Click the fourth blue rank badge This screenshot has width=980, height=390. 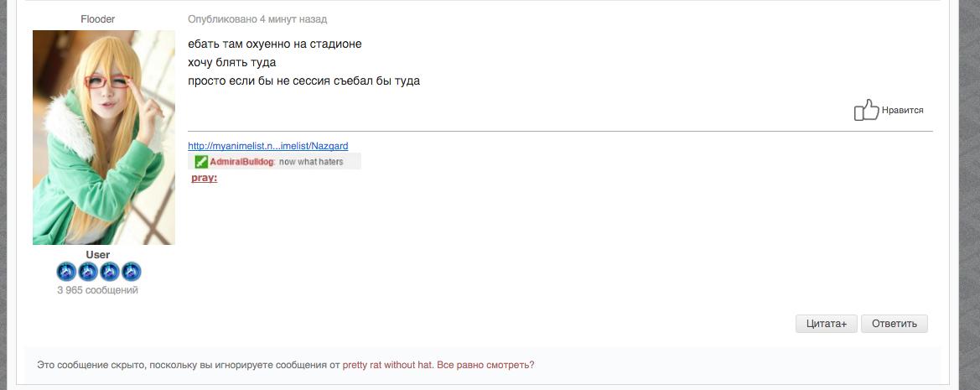click(x=131, y=272)
